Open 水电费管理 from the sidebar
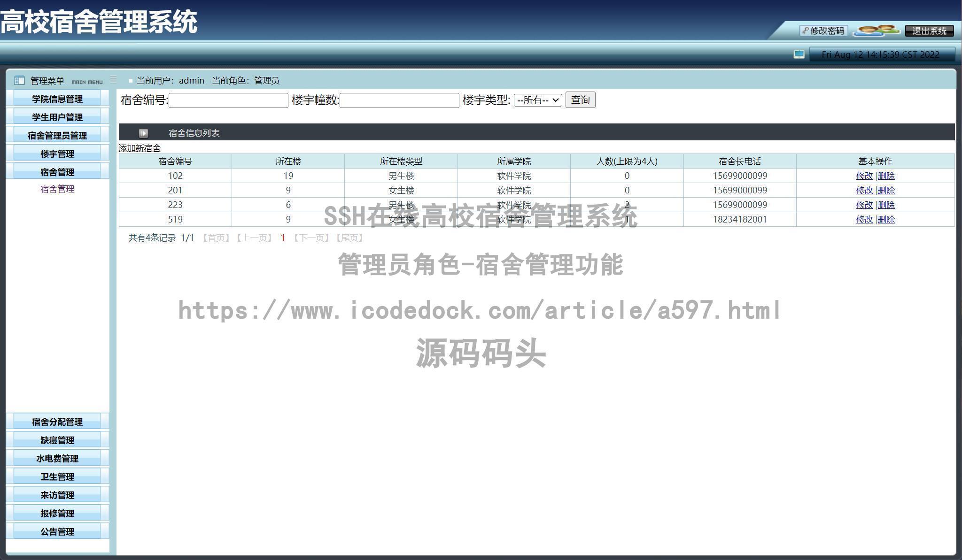 57,458
